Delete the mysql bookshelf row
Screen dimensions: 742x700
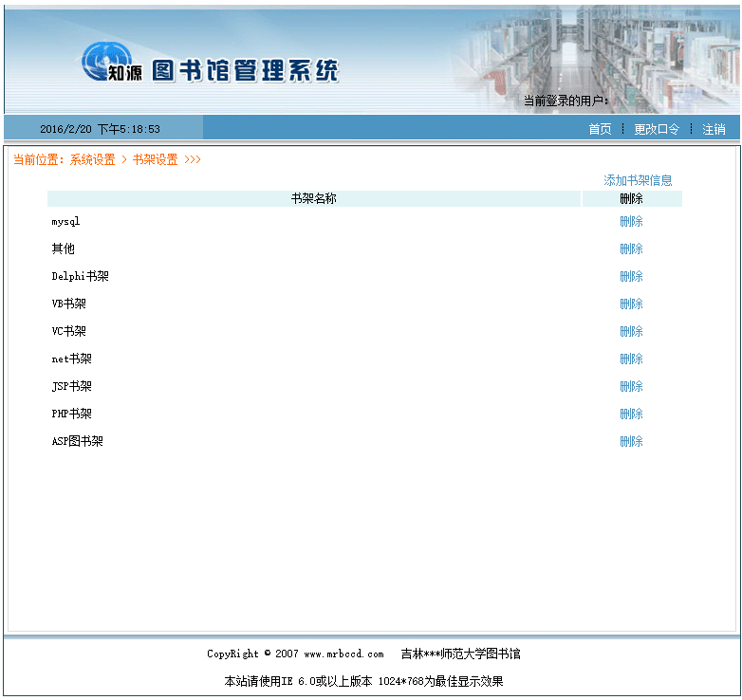click(x=631, y=221)
